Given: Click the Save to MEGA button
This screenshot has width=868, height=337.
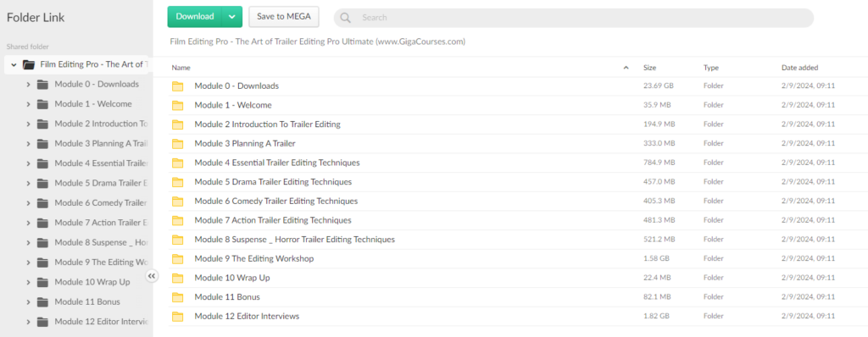Looking at the screenshot, I should [284, 17].
